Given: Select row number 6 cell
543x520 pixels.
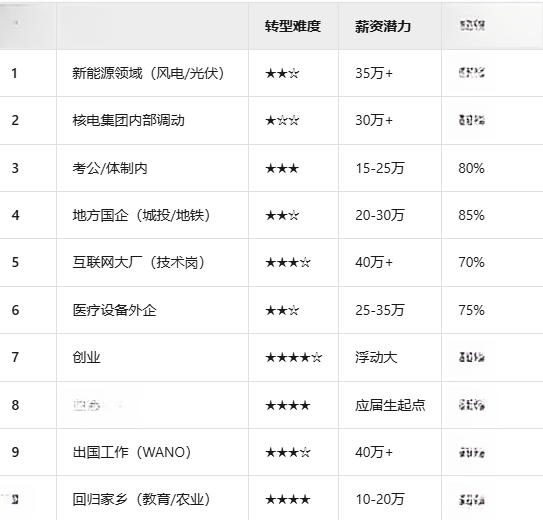Looking at the screenshot, I should (x=28, y=310).
